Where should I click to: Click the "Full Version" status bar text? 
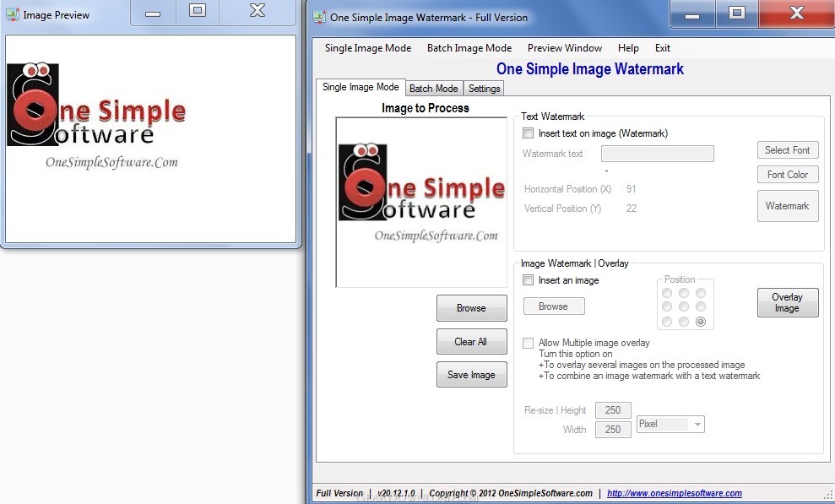pos(339,493)
